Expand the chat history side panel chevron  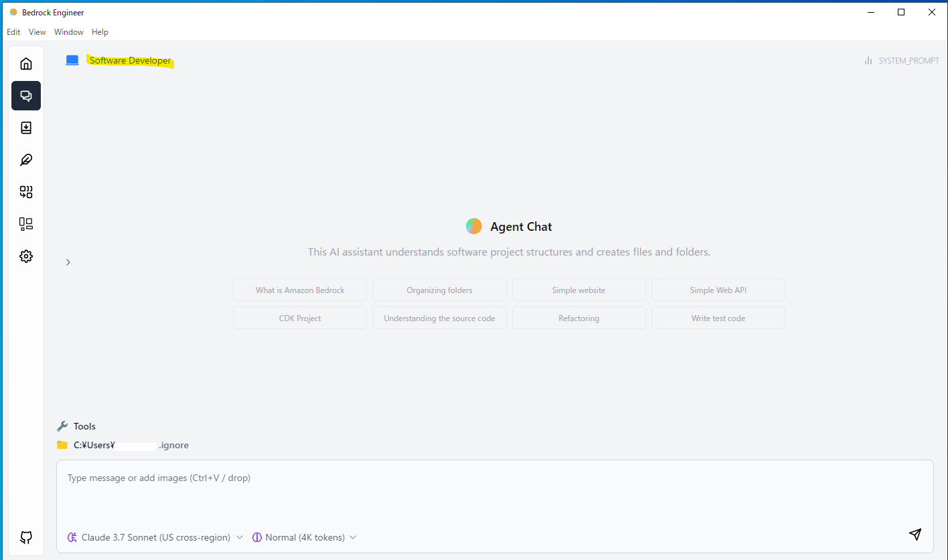(x=68, y=262)
